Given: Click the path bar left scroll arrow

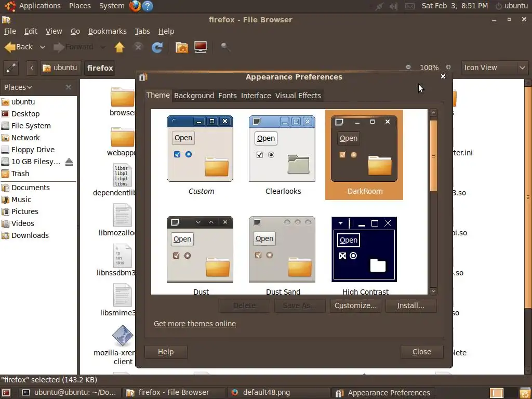Looking at the screenshot, I should point(32,68).
